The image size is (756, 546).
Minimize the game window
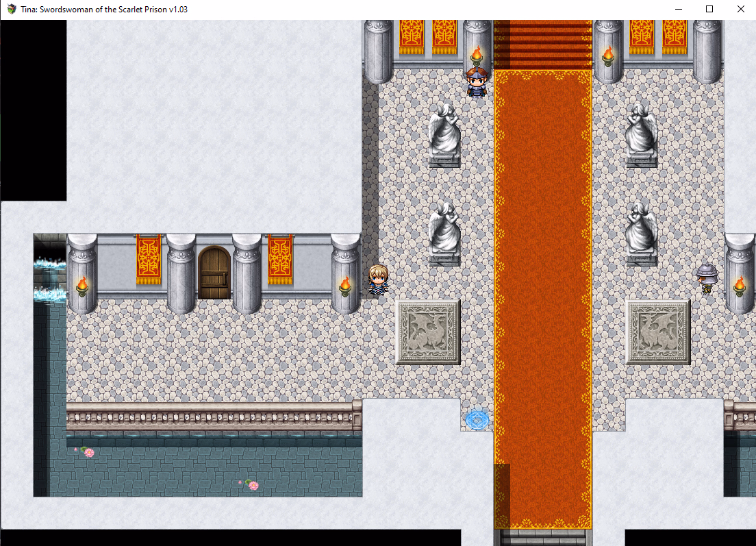(679, 9)
